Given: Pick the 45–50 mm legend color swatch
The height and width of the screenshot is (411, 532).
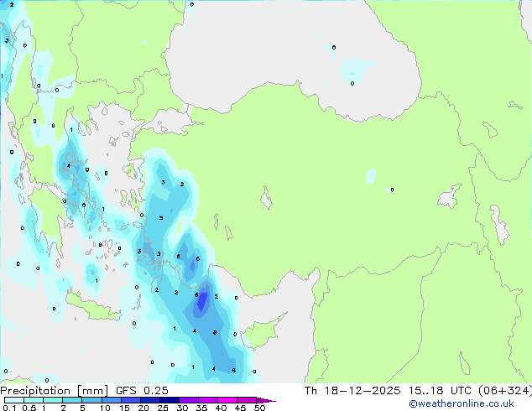Looking at the screenshot, I should click(247, 400).
